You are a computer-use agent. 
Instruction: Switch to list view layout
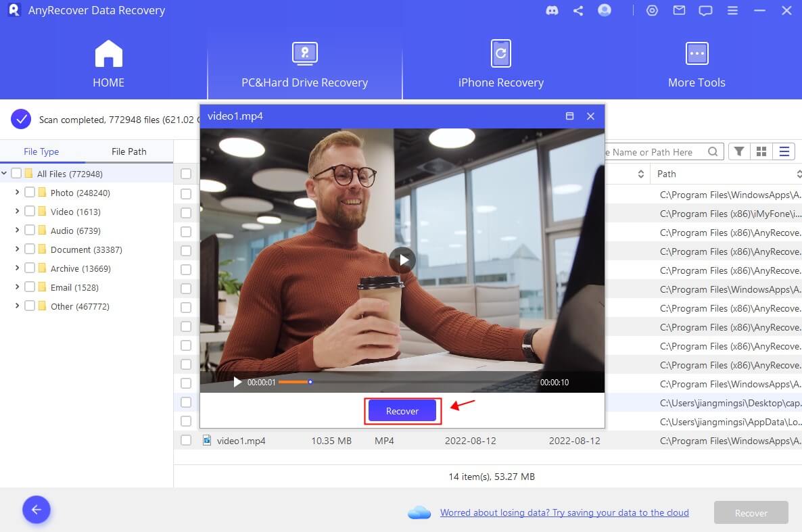(x=784, y=151)
